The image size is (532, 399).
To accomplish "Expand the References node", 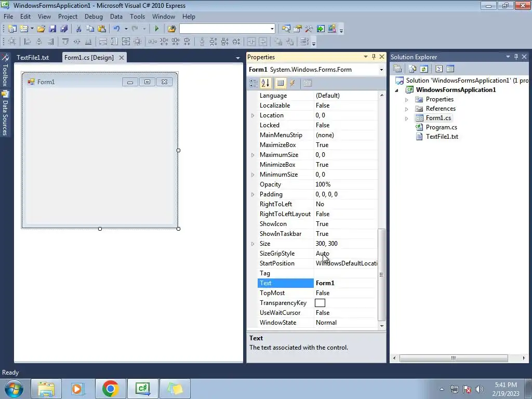I will [x=406, y=109].
